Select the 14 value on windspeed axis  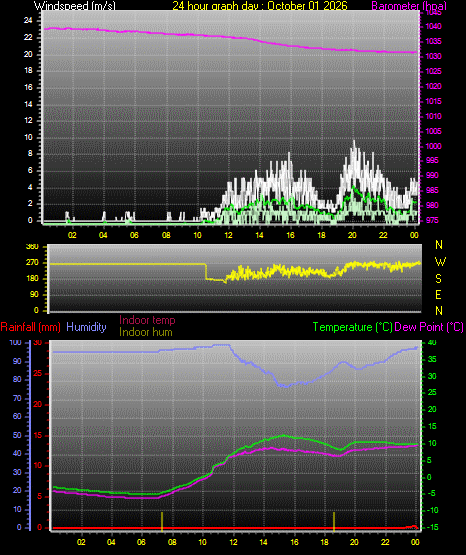click(28, 104)
